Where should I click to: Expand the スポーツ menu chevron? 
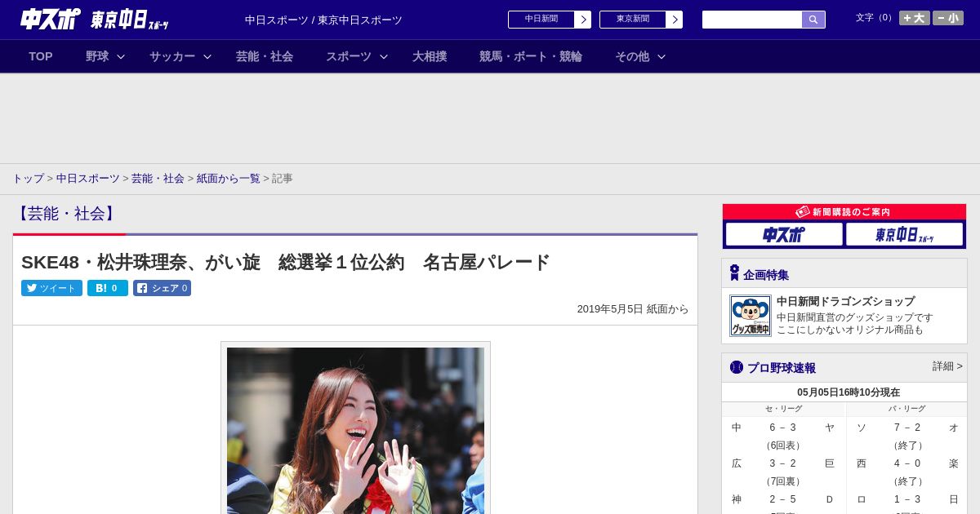tap(384, 56)
